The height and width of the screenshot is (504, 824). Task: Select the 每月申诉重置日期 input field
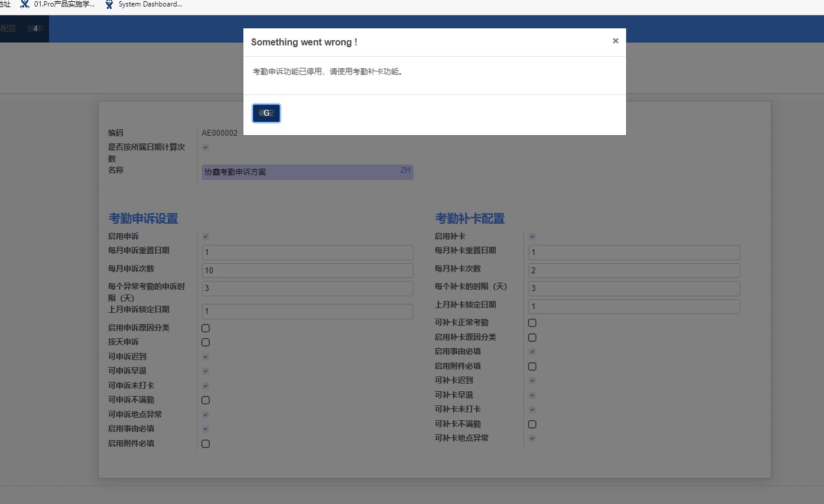[307, 253]
